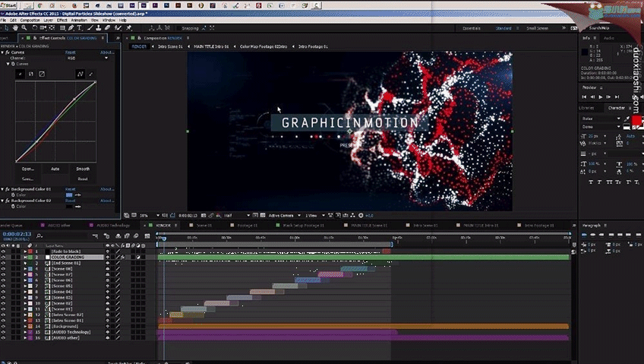Select the Rotation tool
Screen dimensions: 644x364
34,28
